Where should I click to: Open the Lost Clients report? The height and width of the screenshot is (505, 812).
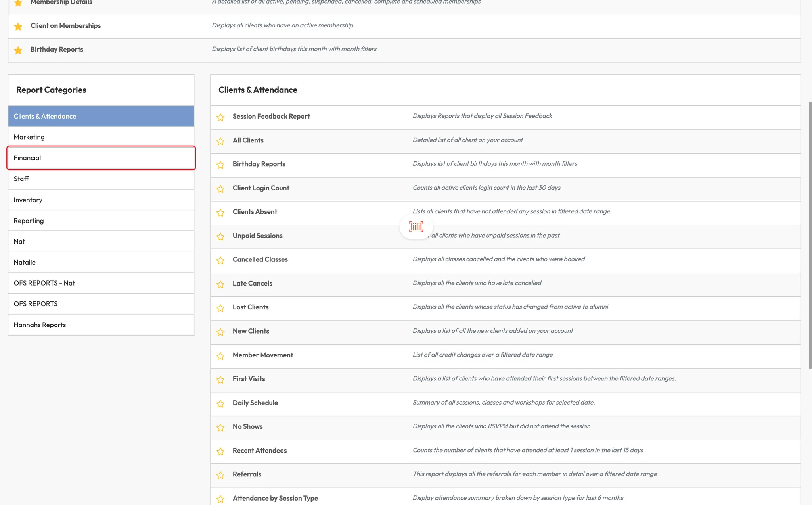tap(250, 307)
